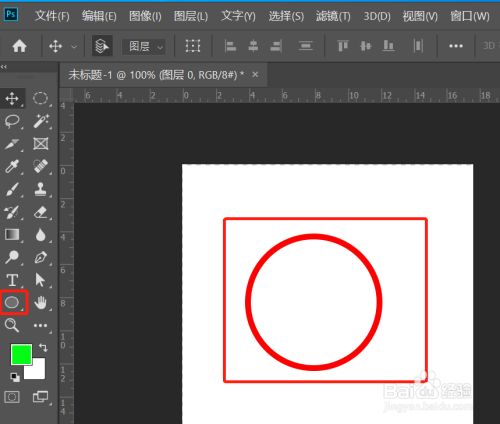Image resolution: width=500 pixels, height=424 pixels.
Task: Open the 编辑(E) menu
Action: click(x=99, y=16)
